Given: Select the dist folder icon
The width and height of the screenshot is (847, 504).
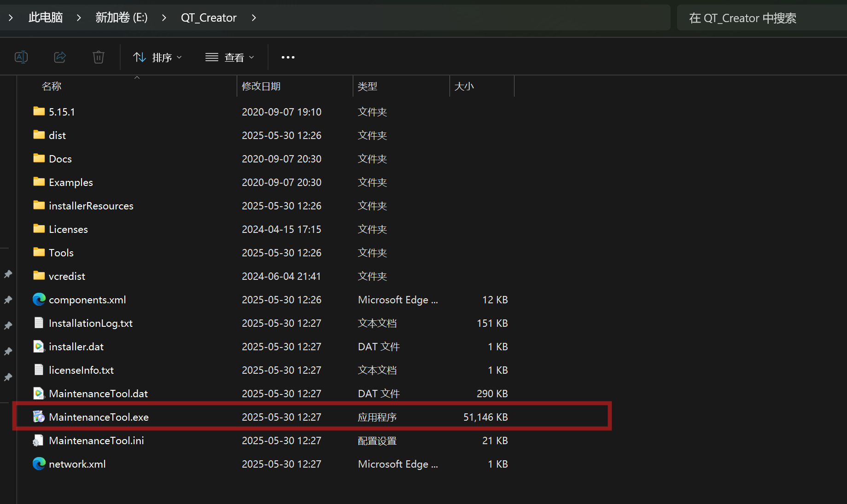Looking at the screenshot, I should pos(39,135).
